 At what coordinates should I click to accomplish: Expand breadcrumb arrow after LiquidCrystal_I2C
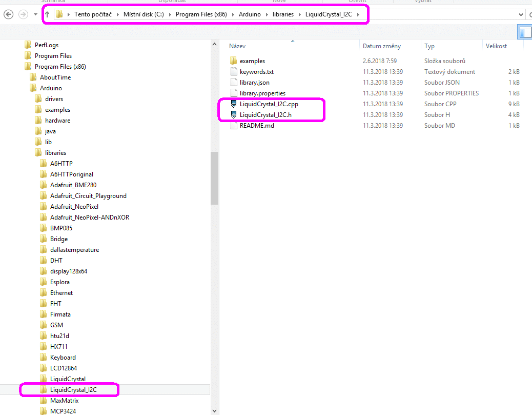(x=358, y=14)
